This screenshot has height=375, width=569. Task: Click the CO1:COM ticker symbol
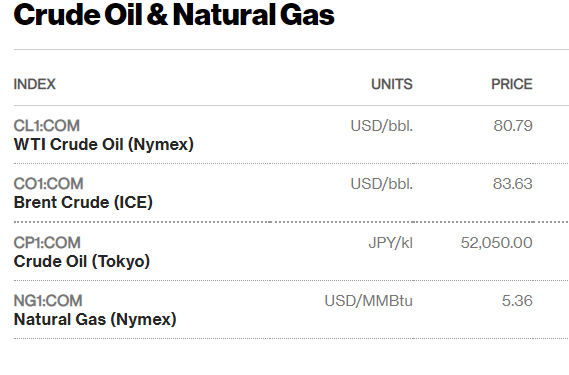click(48, 184)
